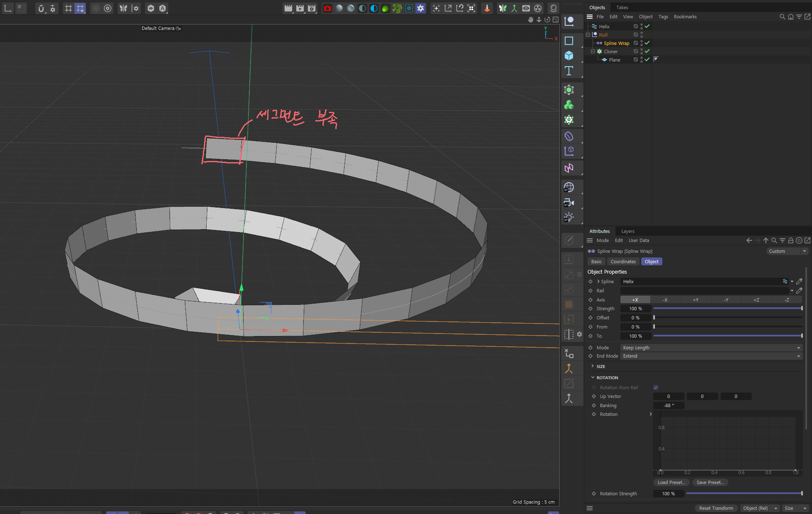Toggle Helix visibility dots
Viewport: 812px width, 514px height.
pyautogui.click(x=642, y=26)
